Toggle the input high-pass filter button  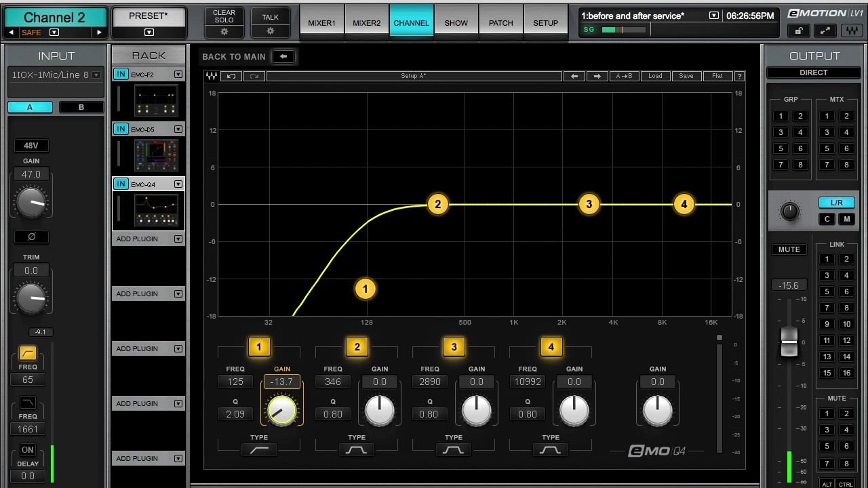pyautogui.click(x=27, y=353)
